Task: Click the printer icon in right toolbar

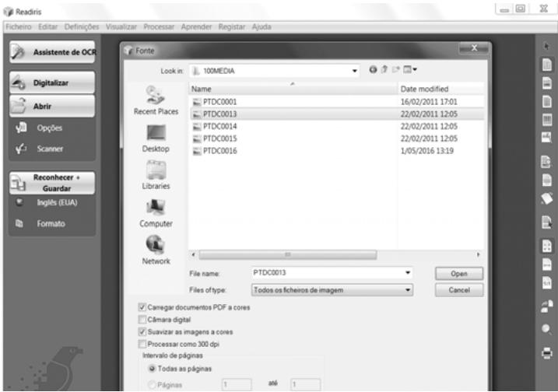Action: [x=546, y=353]
